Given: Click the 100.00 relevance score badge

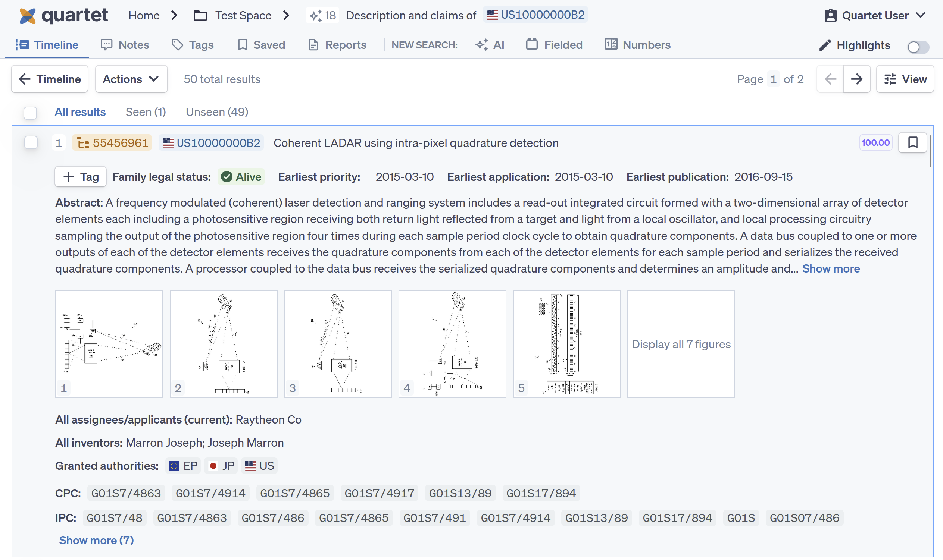Looking at the screenshot, I should pyautogui.click(x=875, y=143).
